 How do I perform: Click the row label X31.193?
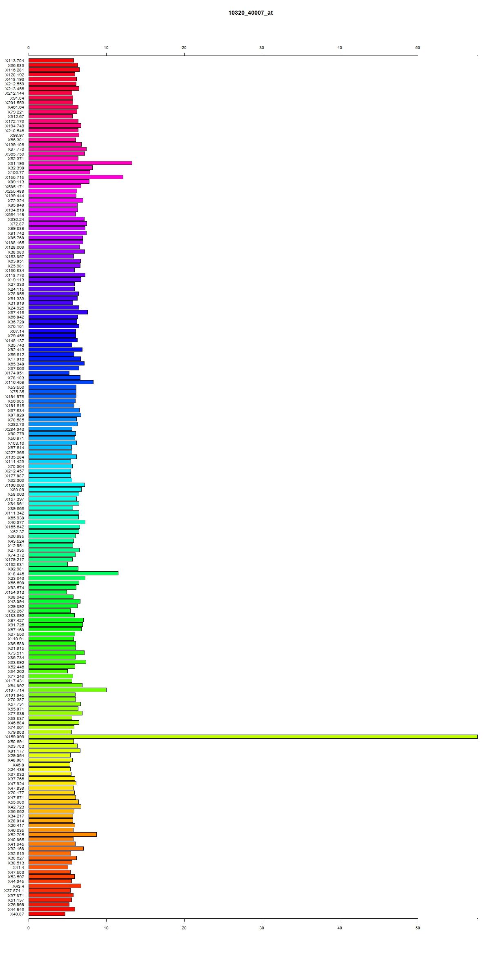[16, 163]
